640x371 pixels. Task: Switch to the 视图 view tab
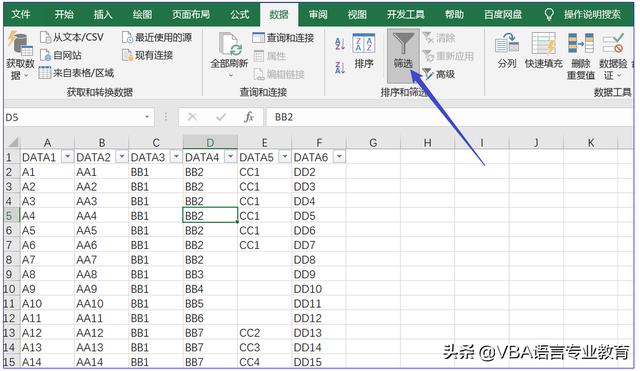point(357,15)
